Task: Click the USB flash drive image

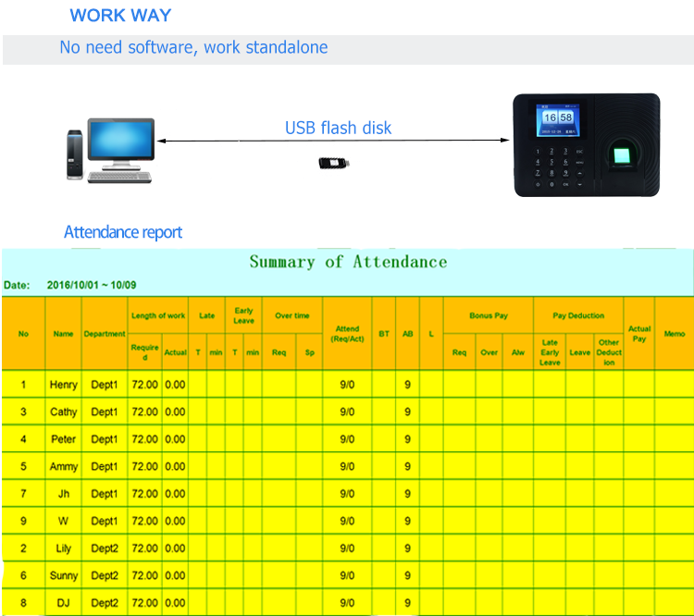Action: point(333,163)
